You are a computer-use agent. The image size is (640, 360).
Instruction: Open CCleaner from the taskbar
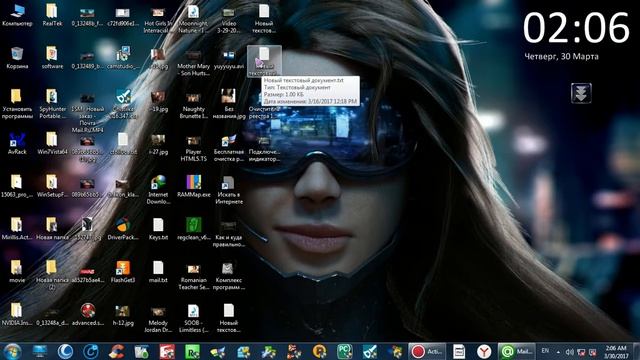click(x=116, y=351)
